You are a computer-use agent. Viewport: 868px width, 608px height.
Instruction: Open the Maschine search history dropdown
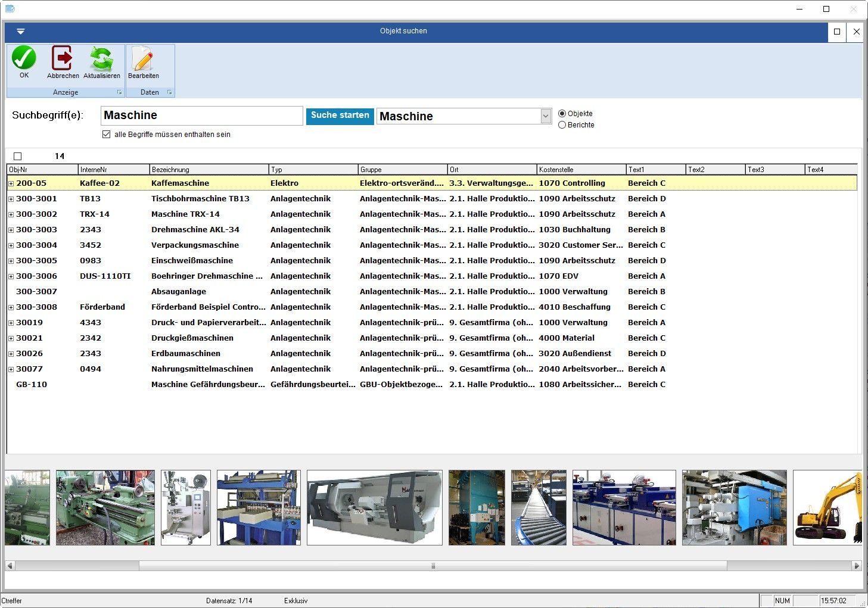(x=546, y=116)
